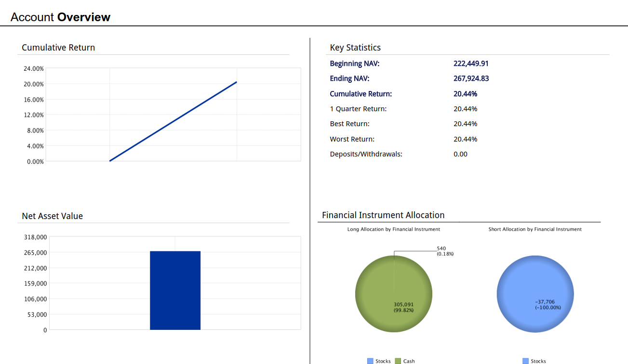628x364 pixels.
Task: Click the Deposits/Withdrawals label
Action: [366, 154]
